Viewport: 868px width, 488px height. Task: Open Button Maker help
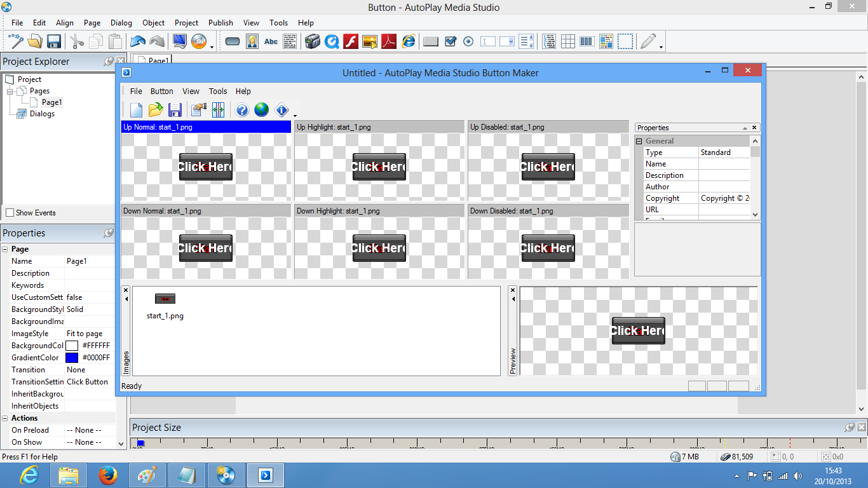241,109
